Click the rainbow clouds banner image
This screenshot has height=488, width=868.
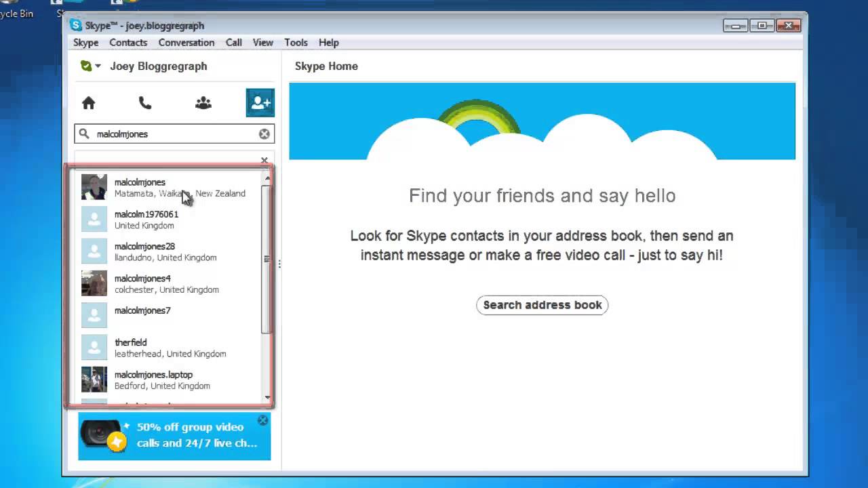point(542,121)
